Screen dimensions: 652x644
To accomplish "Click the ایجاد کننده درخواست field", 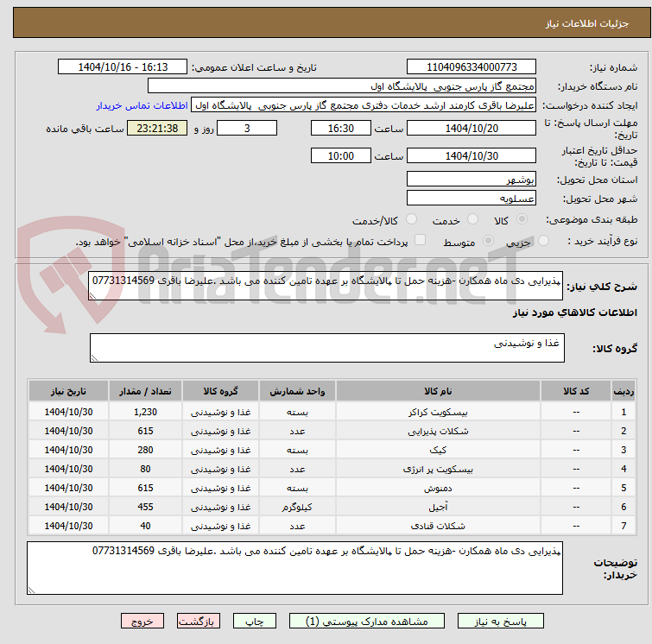I will pos(364,105).
